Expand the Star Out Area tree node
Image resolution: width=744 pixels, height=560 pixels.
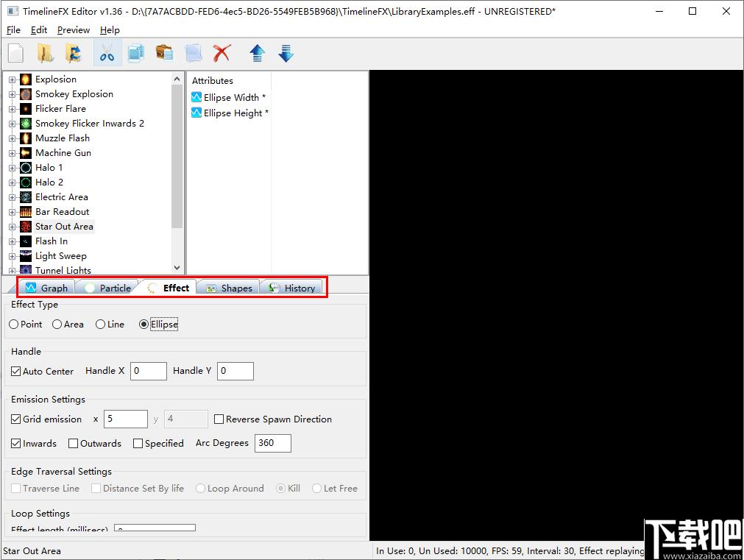pyautogui.click(x=13, y=227)
